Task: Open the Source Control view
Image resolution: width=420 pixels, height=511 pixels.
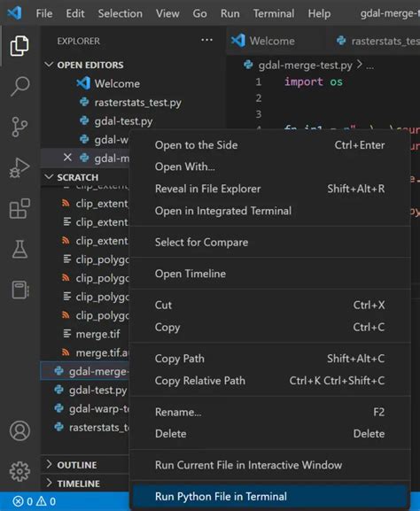Action: 19,127
